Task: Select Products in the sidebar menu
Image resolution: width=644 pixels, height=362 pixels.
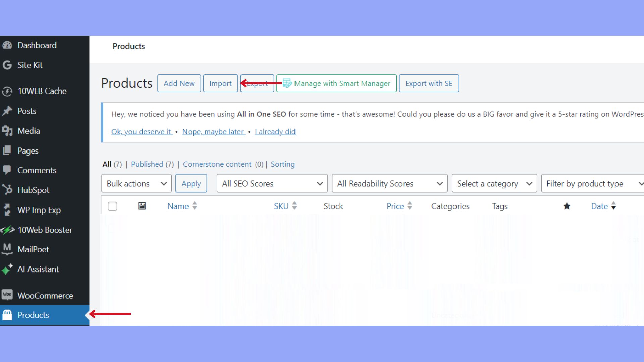Action: (x=33, y=315)
